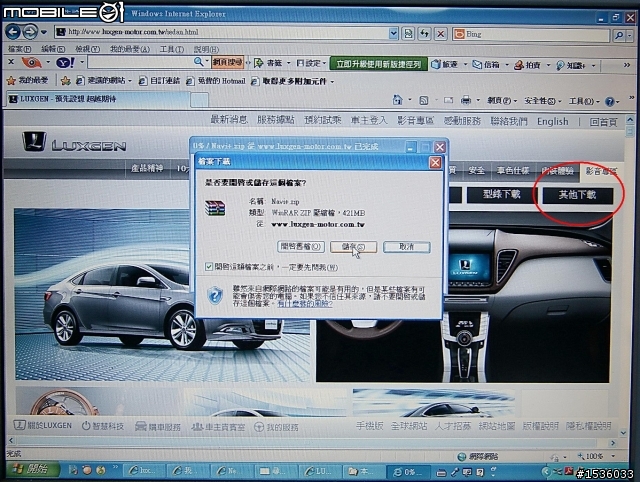
Task: Toggle the 開啟這類檔案之前一定要先詢問 checkbox
Action: coord(209,267)
